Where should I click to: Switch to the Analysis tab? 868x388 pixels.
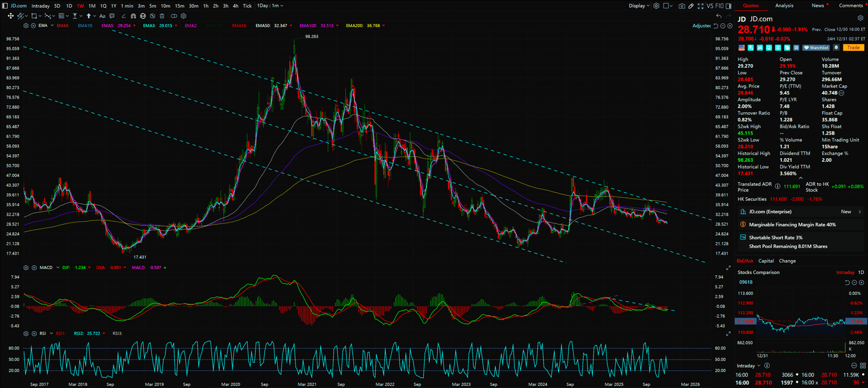[x=784, y=6]
